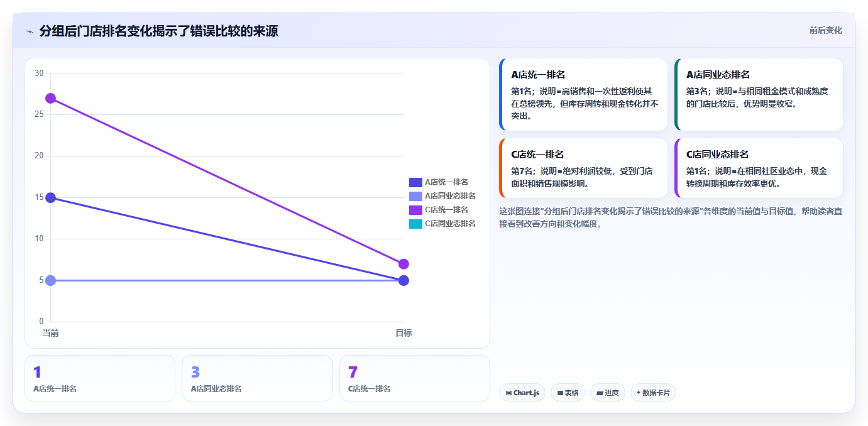Select the dark-blue data point at 5 on 目标
The height and width of the screenshot is (426, 868).
click(404, 280)
